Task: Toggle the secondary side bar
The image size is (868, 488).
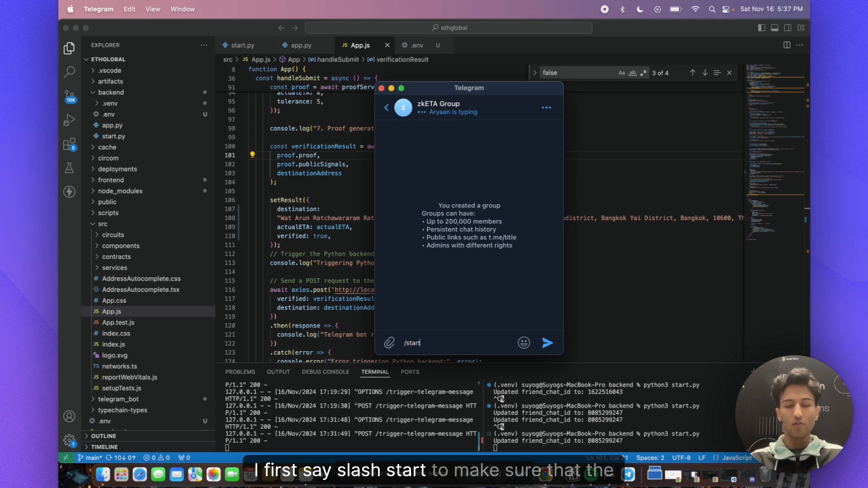Action: pos(788,28)
